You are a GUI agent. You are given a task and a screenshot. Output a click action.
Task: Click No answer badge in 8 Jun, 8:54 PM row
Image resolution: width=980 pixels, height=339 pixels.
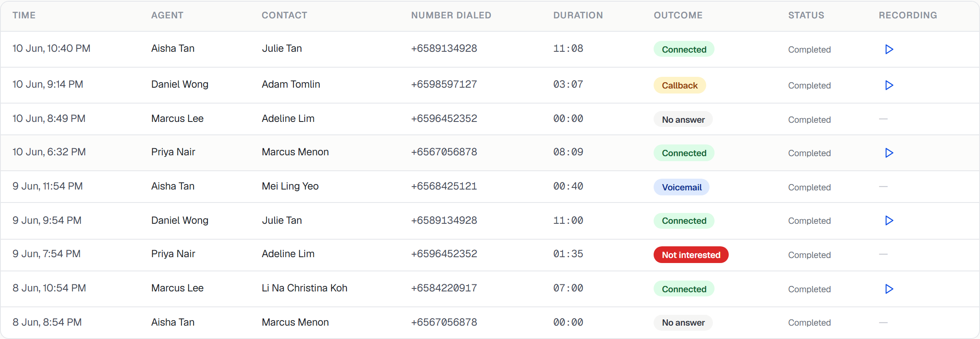[x=683, y=322]
